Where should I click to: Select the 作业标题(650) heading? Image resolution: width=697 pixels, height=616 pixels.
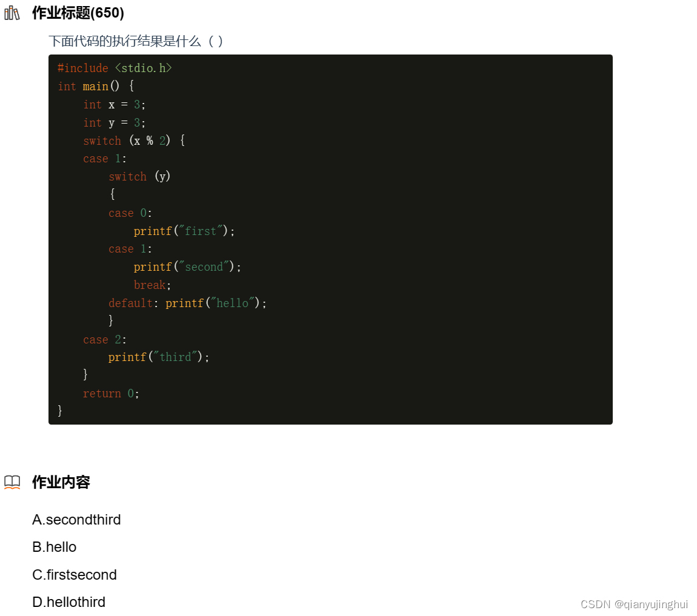[78, 13]
